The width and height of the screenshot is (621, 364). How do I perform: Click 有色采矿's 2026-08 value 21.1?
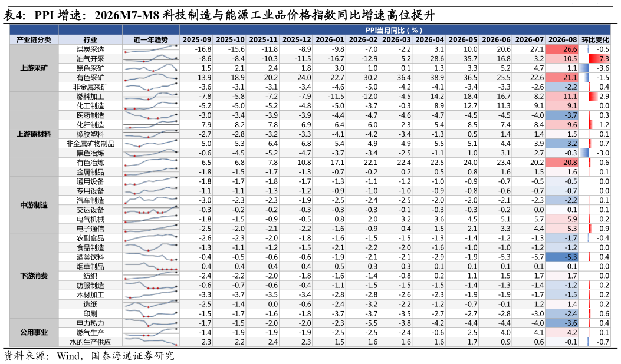tap(570, 78)
